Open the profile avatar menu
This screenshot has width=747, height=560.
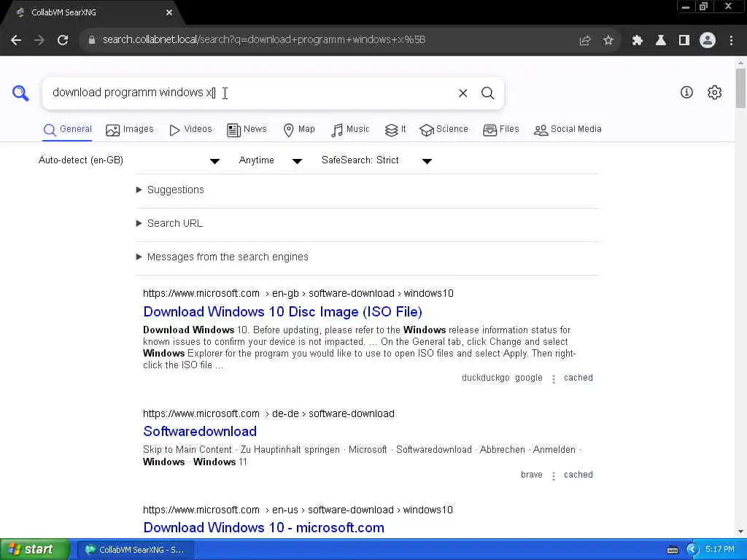pos(708,41)
